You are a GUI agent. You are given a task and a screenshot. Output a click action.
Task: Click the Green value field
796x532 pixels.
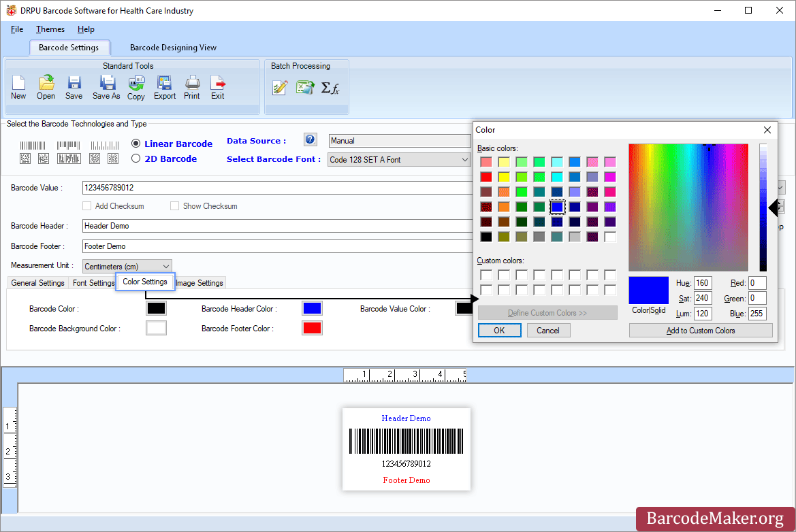757,298
